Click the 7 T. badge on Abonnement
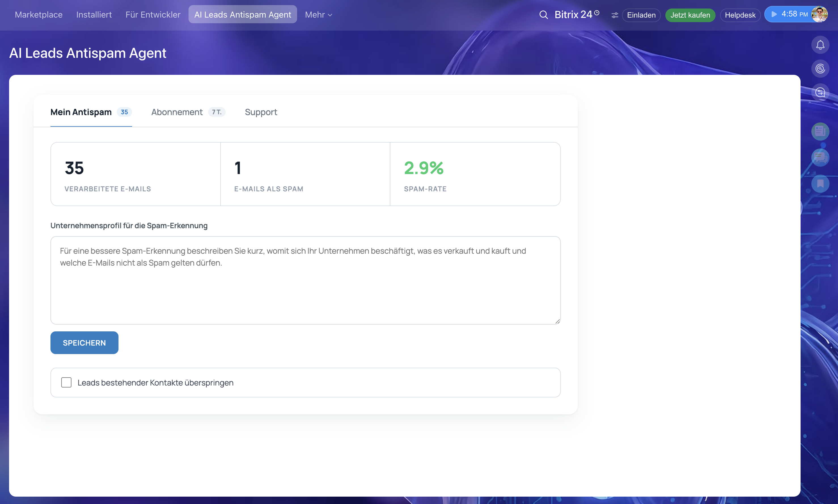The width and height of the screenshot is (838, 504). [217, 112]
